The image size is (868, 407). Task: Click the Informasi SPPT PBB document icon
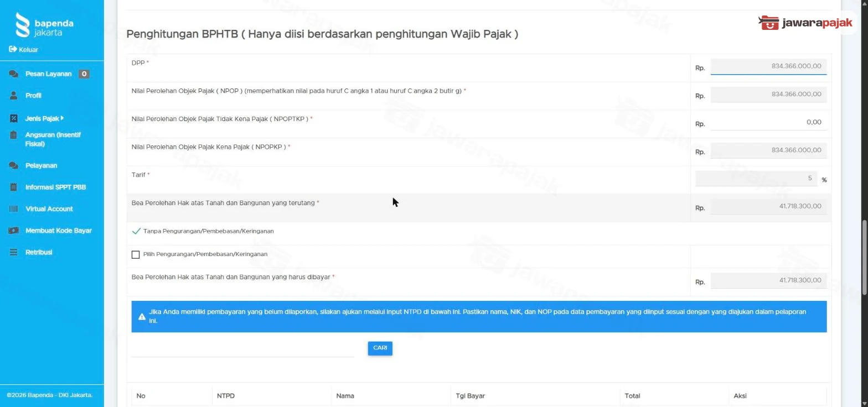pyautogui.click(x=13, y=187)
